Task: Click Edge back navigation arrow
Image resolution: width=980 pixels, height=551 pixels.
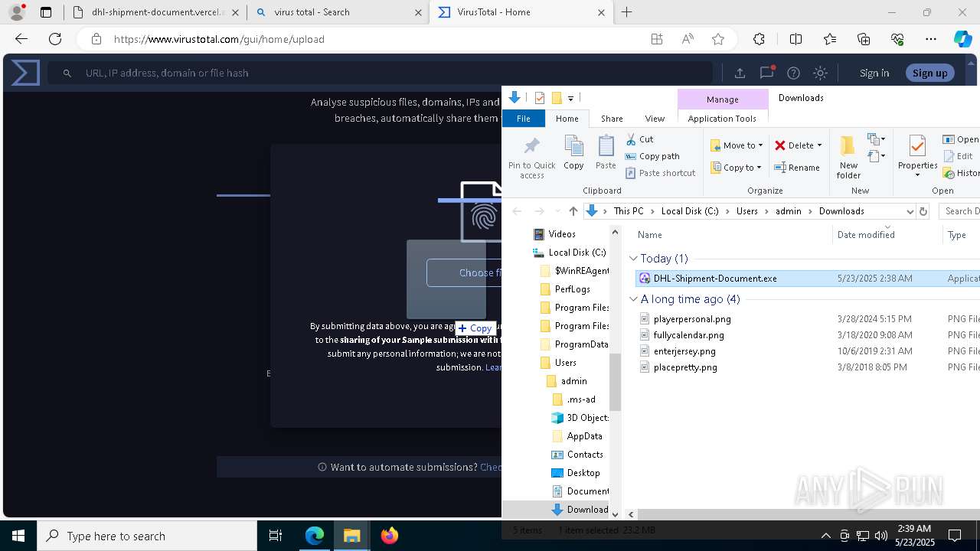Action: [21, 39]
